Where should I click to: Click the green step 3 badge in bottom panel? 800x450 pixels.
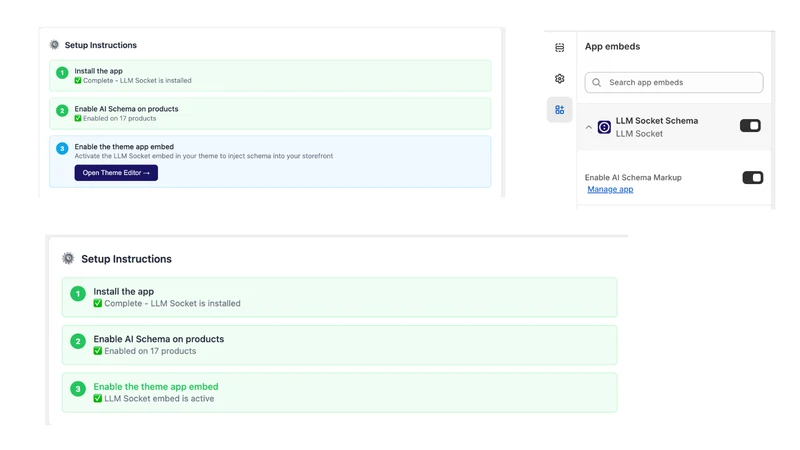[78, 389]
